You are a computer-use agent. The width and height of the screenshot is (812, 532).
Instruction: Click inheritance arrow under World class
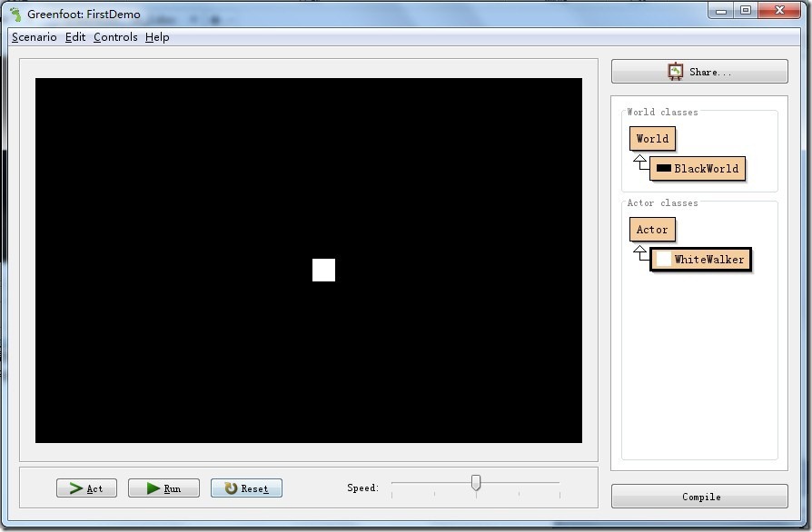coord(640,162)
